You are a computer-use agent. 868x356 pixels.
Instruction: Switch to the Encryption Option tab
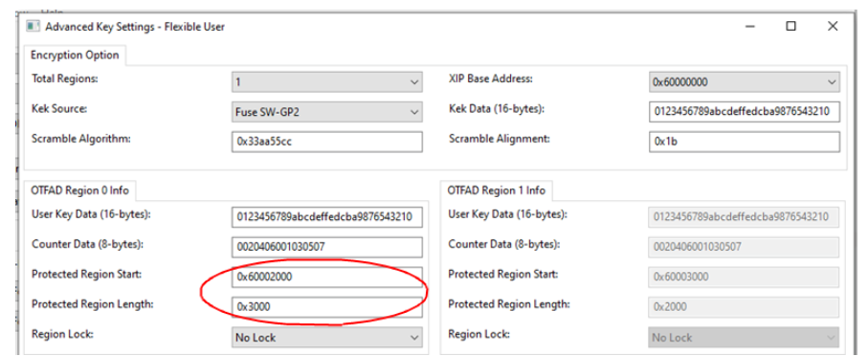coord(75,56)
